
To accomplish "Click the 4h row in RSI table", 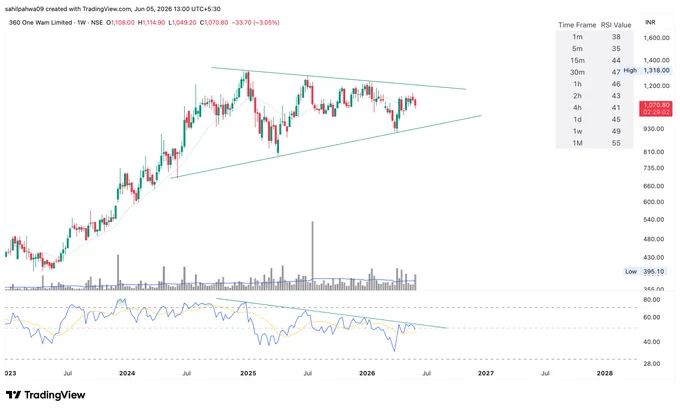I will click(x=595, y=108).
